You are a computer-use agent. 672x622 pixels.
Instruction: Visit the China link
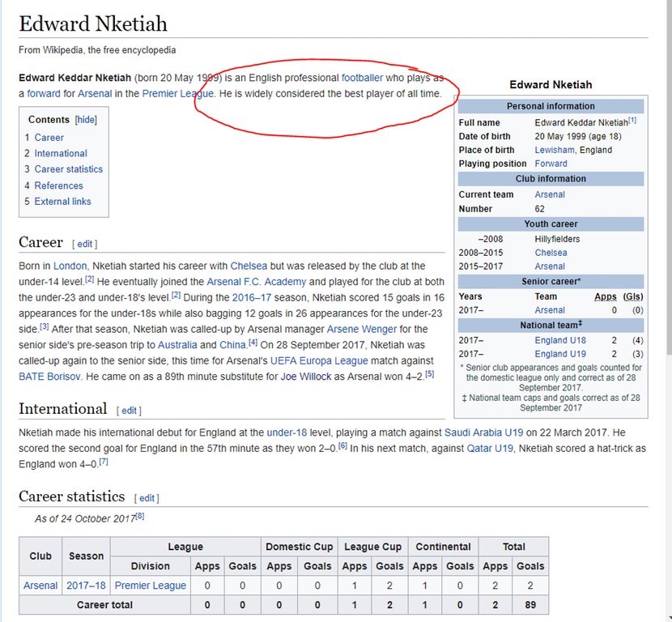[x=232, y=345]
